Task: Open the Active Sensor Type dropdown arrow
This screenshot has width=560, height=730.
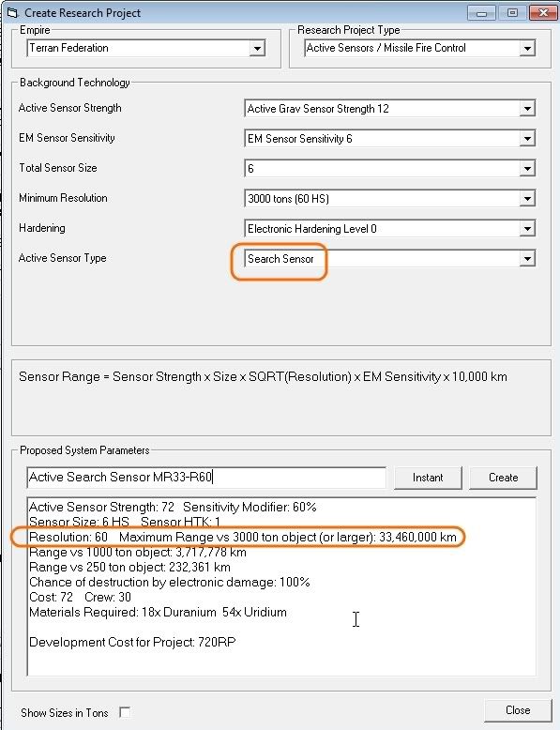Action: pos(527,258)
